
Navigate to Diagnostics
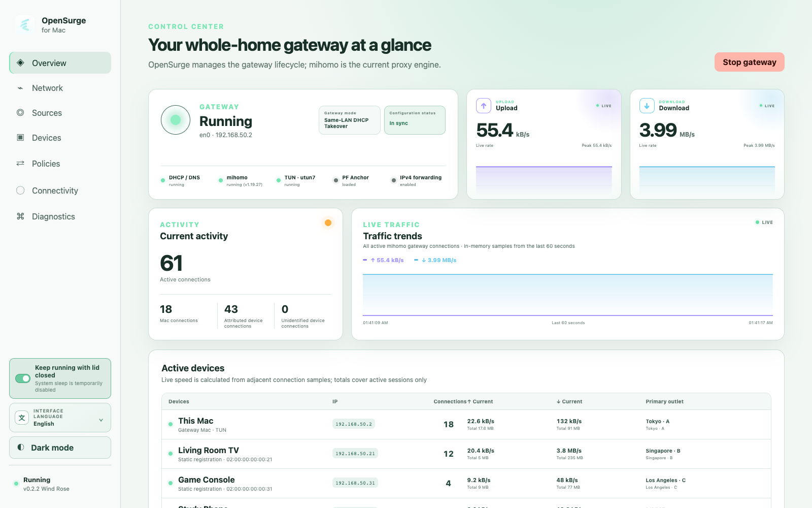click(x=60, y=216)
